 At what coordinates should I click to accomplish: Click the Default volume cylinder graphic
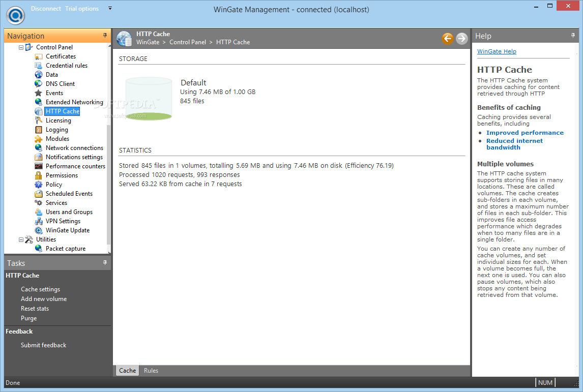coord(149,99)
